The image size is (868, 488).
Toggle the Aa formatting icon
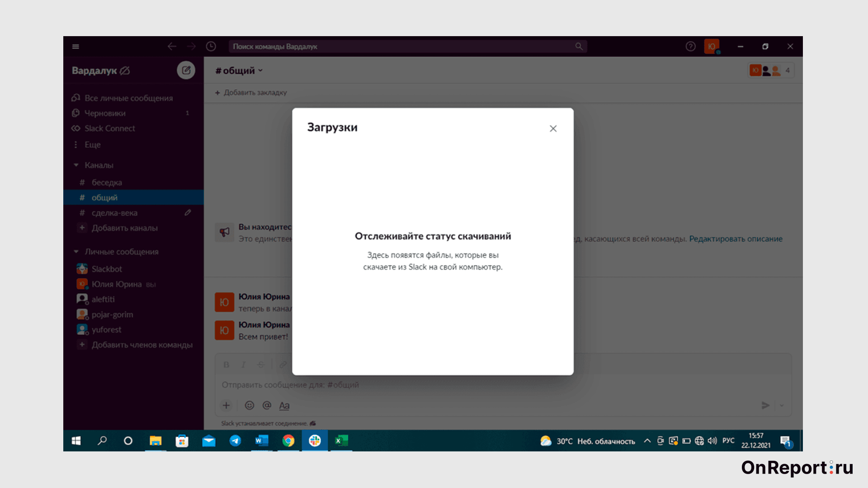(284, 406)
